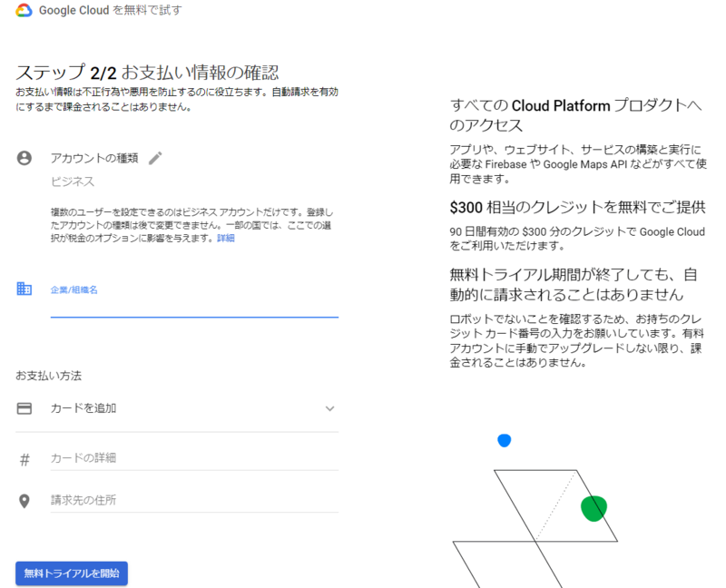This screenshot has width=726, height=588.
Task: Click the person icon beside アカウントの種類
Action: (x=25, y=158)
